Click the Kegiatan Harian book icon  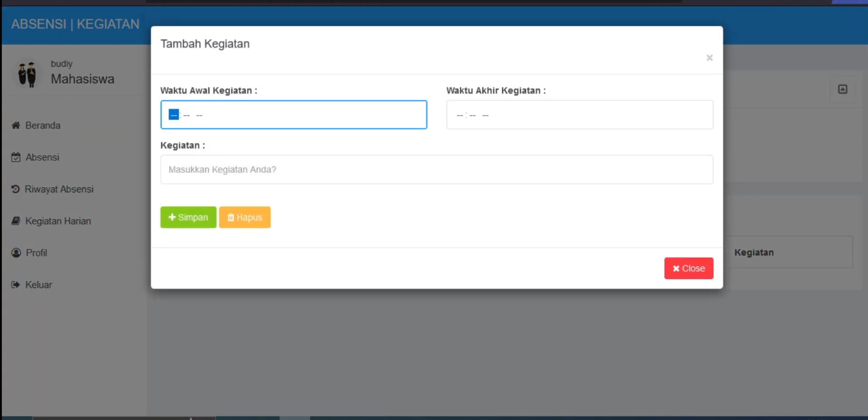(x=16, y=221)
